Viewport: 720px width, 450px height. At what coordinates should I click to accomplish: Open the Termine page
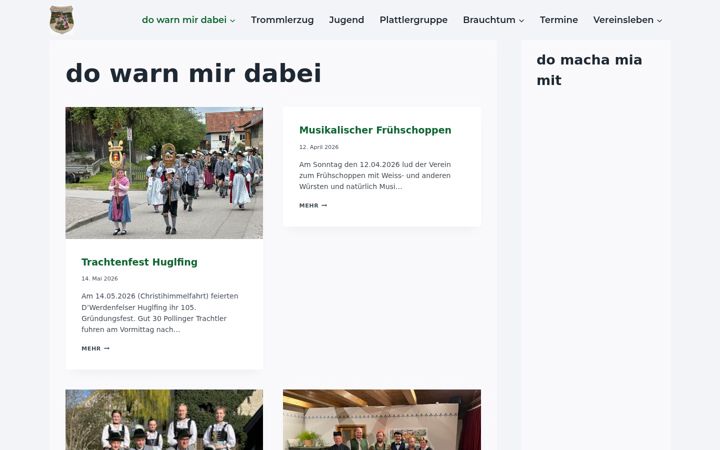pyautogui.click(x=559, y=20)
